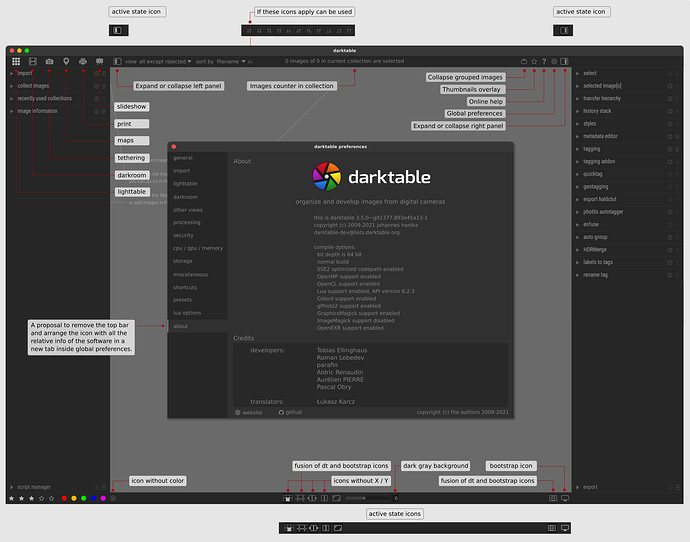Open the lua options preferences tab
Screen dimensions: 690x542
pos(198,313)
